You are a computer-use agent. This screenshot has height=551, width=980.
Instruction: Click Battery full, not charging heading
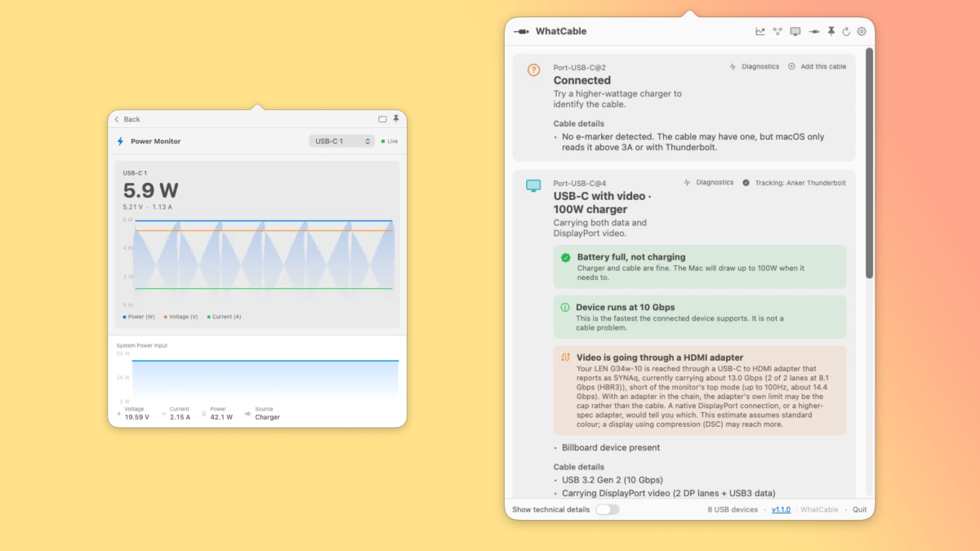click(631, 257)
